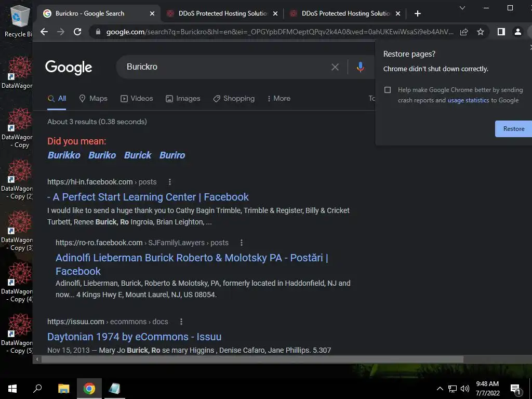
Task: Open the share page icon in address bar
Action: 464,32
